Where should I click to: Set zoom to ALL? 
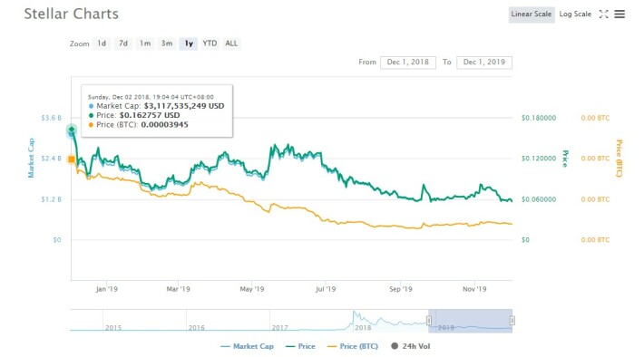coord(231,43)
